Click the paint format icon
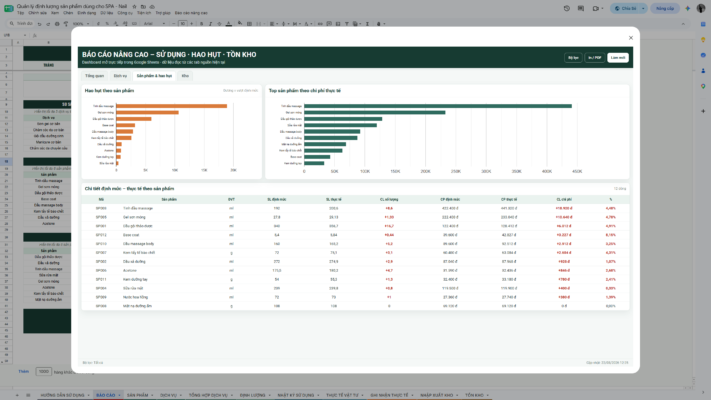Screen dimensions: 711x400 66,24
